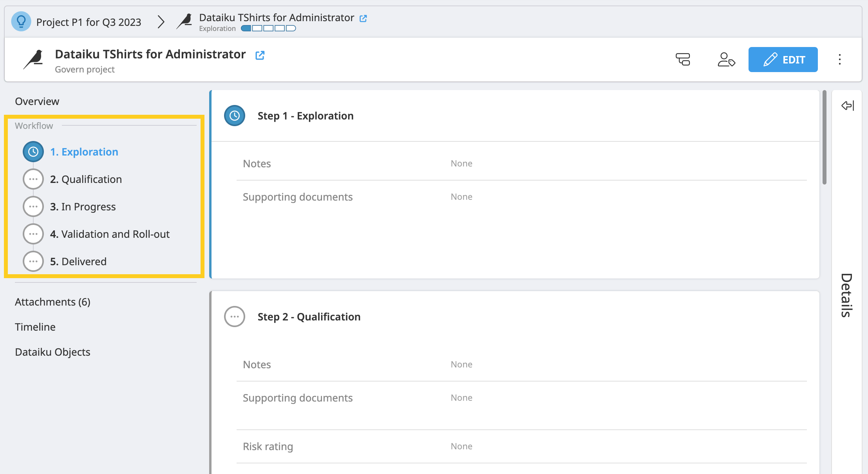Click the vertical Details panel label
This screenshot has height=474, width=868.
tap(847, 295)
